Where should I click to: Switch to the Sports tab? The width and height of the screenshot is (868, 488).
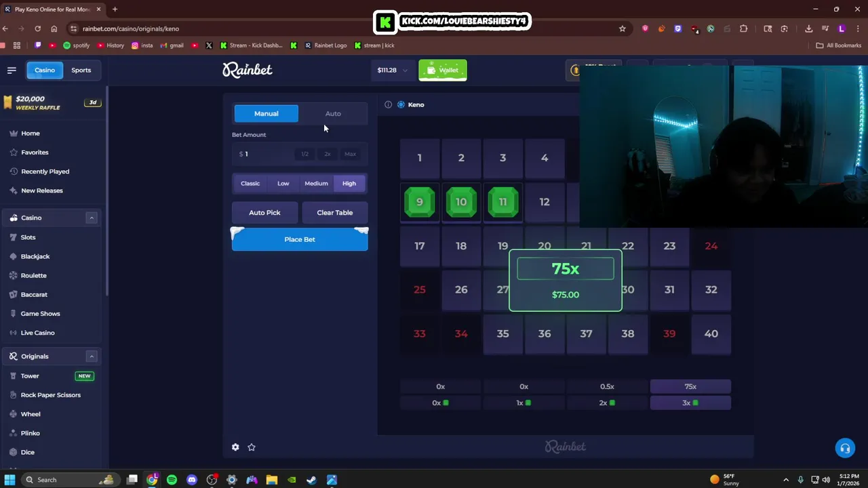click(81, 70)
